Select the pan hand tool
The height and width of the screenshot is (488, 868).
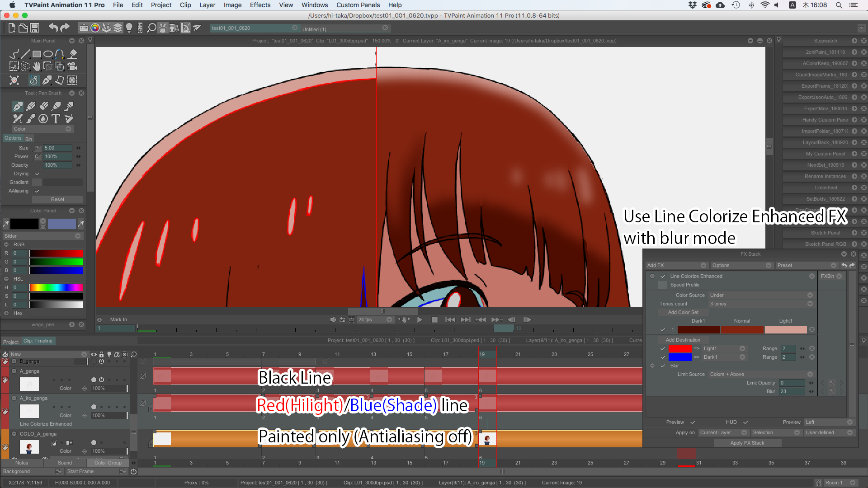coord(37,66)
